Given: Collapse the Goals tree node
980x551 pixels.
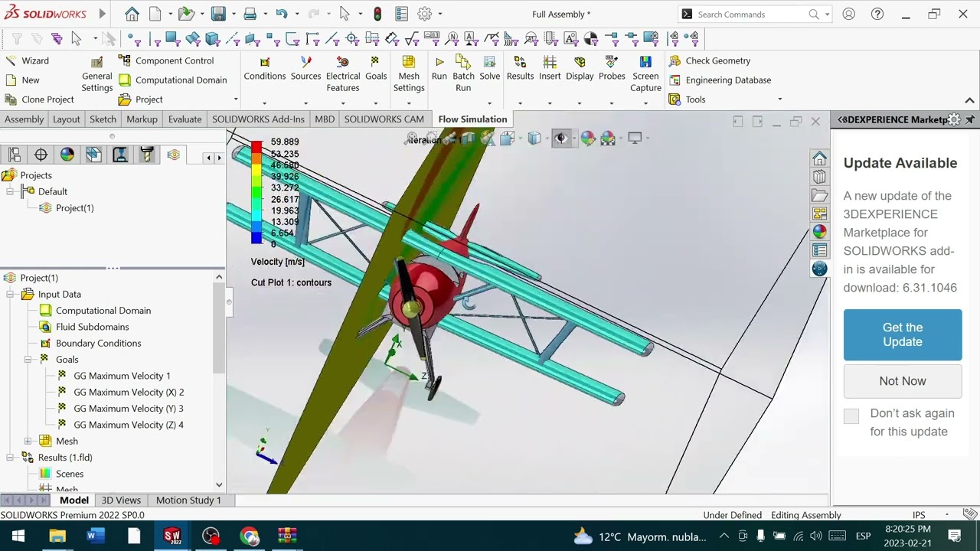Looking at the screenshot, I should tap(28, 359).
